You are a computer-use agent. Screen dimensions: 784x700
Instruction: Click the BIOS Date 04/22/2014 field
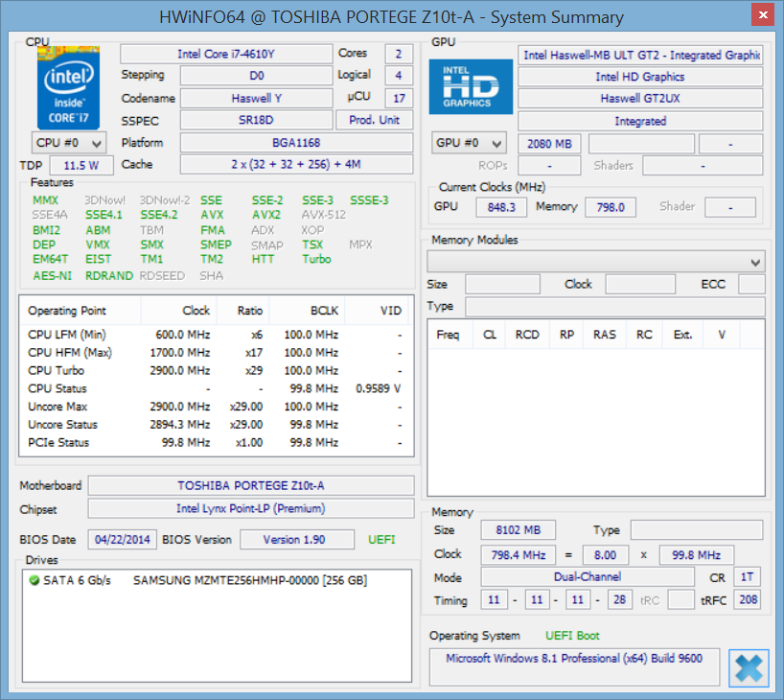click(x=123, y=540)
